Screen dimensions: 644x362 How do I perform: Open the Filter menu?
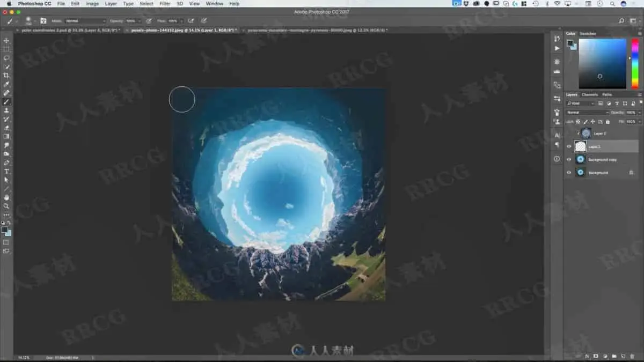(165, 4)
